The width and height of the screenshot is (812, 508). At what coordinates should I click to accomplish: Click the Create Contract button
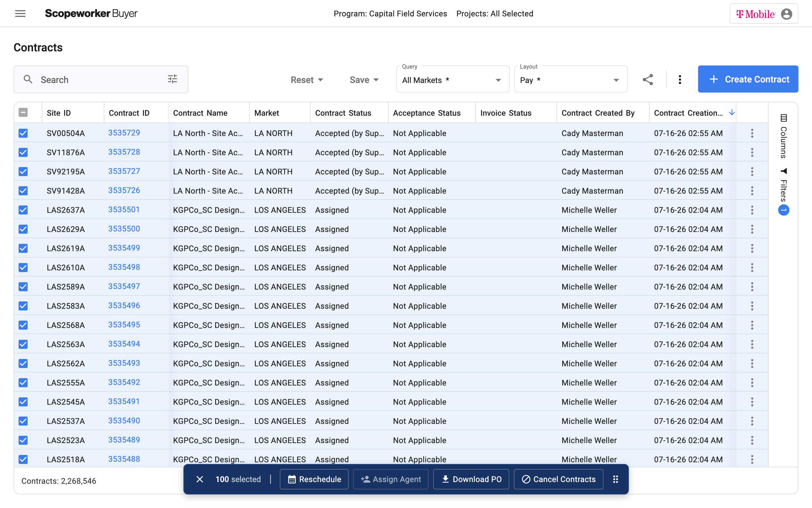point(748,79)
